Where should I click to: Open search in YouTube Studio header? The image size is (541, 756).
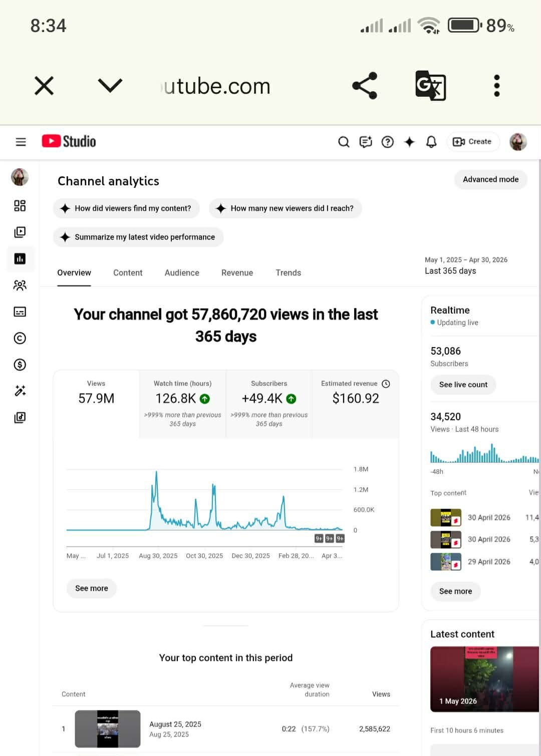pyautogui.click(x=344, y=142)
